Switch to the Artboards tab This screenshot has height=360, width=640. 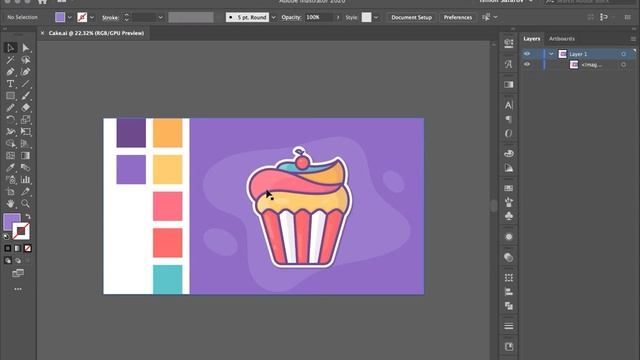pyautogui.click(x=562, y=39)
